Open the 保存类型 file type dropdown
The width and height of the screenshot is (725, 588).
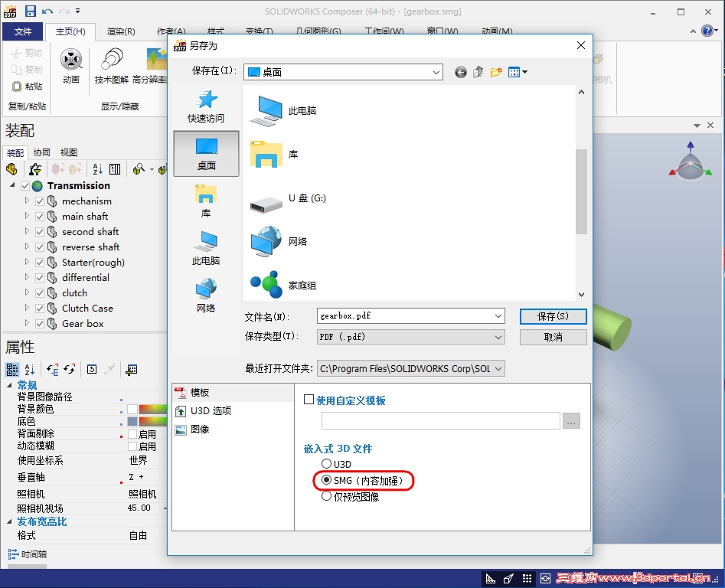[x=410, y=337]
